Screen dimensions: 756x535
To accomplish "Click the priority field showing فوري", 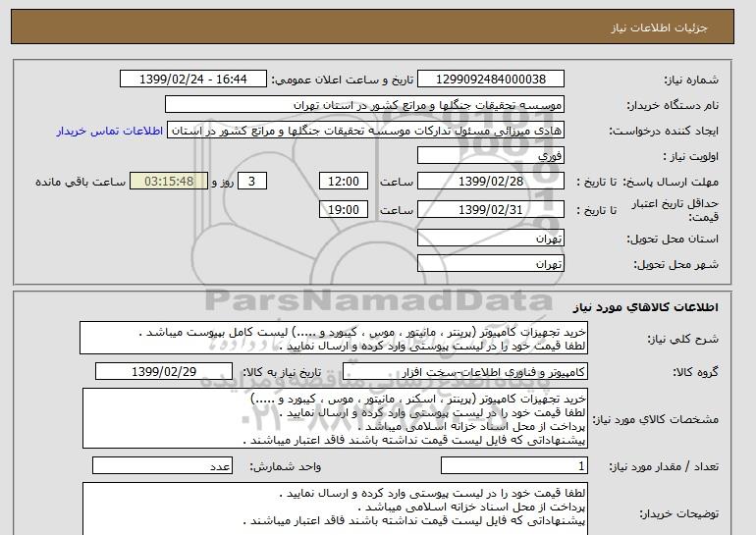I will [x=491, y=156].
